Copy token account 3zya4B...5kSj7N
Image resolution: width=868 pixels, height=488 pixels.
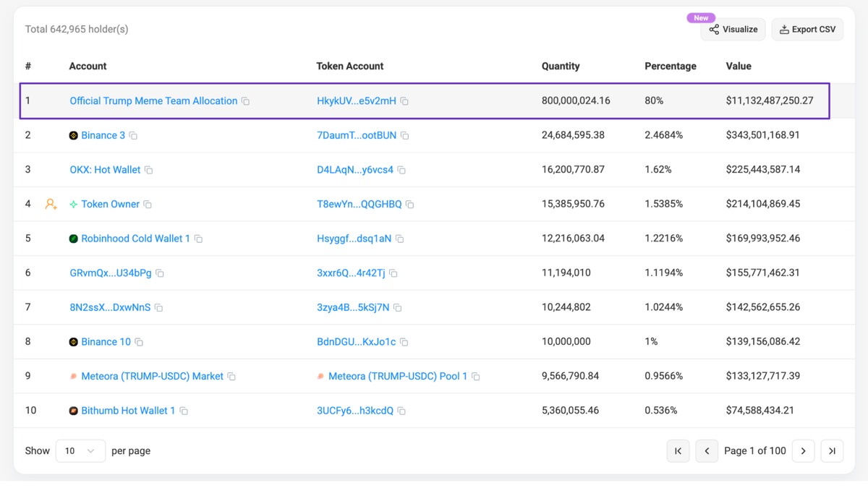pos(398,307)
